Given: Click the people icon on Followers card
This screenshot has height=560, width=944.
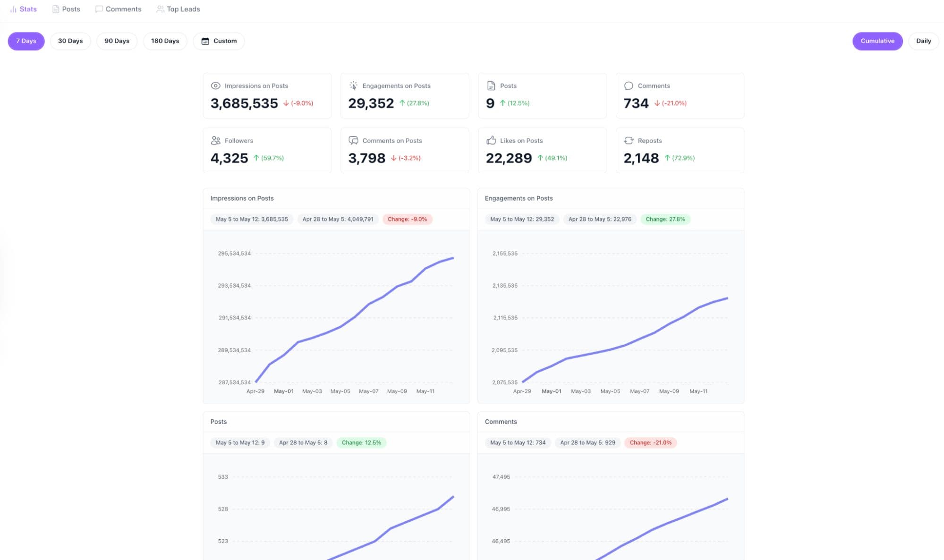Looking at the screenshot, I should point(215,141).
